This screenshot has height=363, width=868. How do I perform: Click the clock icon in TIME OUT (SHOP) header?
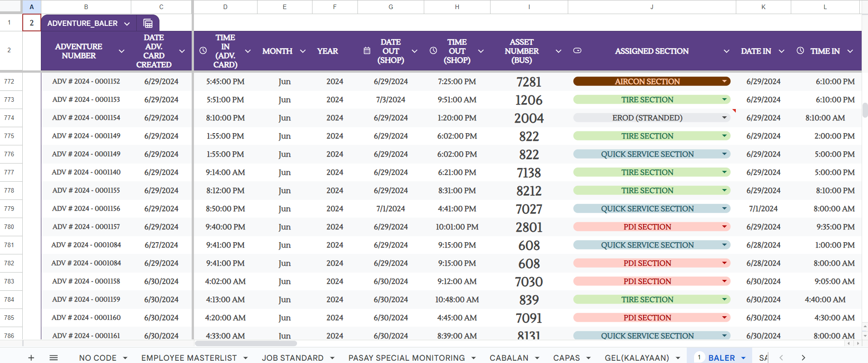click(x=433, y=51)
